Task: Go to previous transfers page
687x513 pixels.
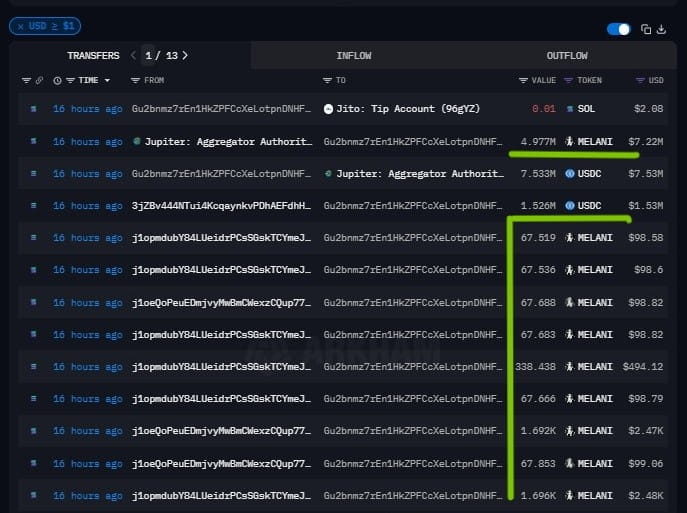Action: pyautogui.click(x=133, y=56)
